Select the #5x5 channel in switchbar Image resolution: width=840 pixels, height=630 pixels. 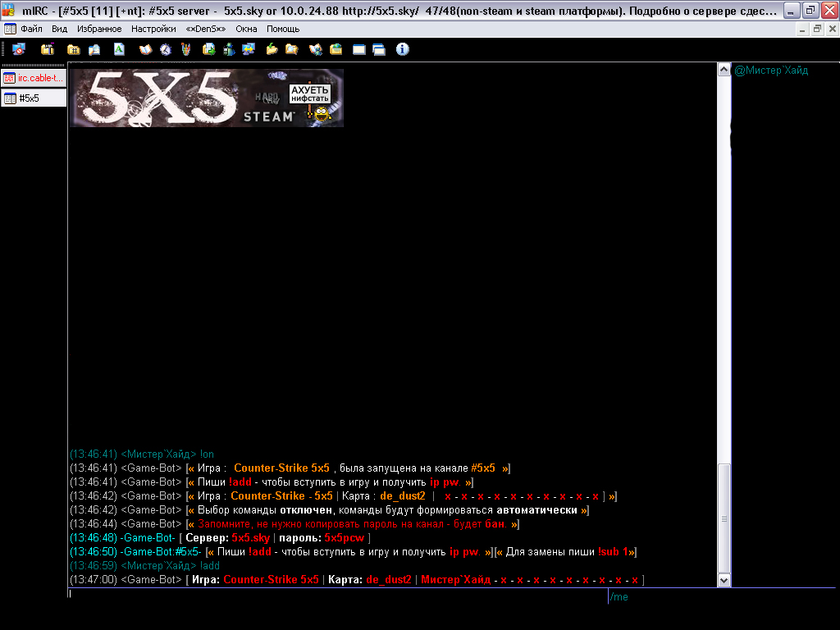[x=34, y=98]
